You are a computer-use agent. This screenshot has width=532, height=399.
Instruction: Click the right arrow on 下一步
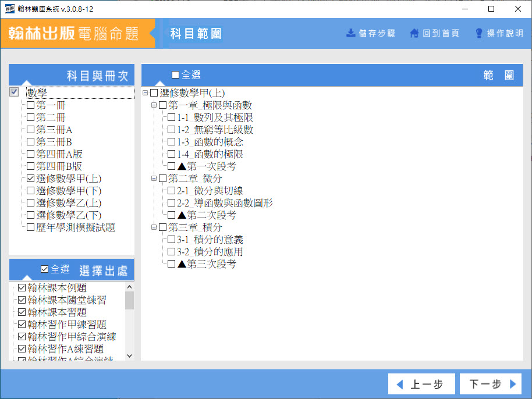tap(513, 384)
